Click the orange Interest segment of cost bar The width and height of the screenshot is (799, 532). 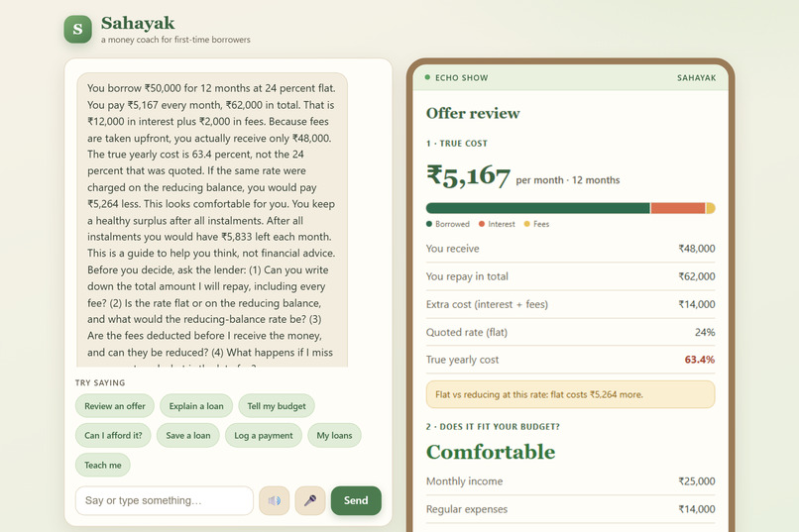point(678,208)
